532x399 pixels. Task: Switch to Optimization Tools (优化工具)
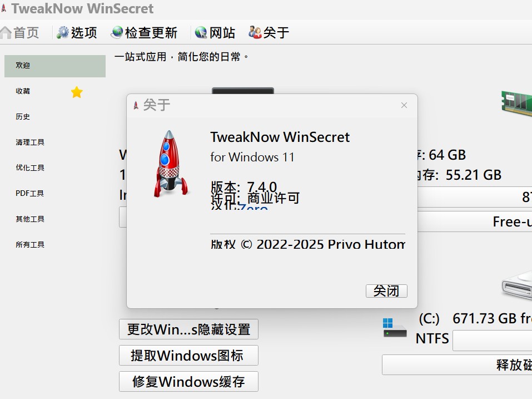tap(30, 168)
